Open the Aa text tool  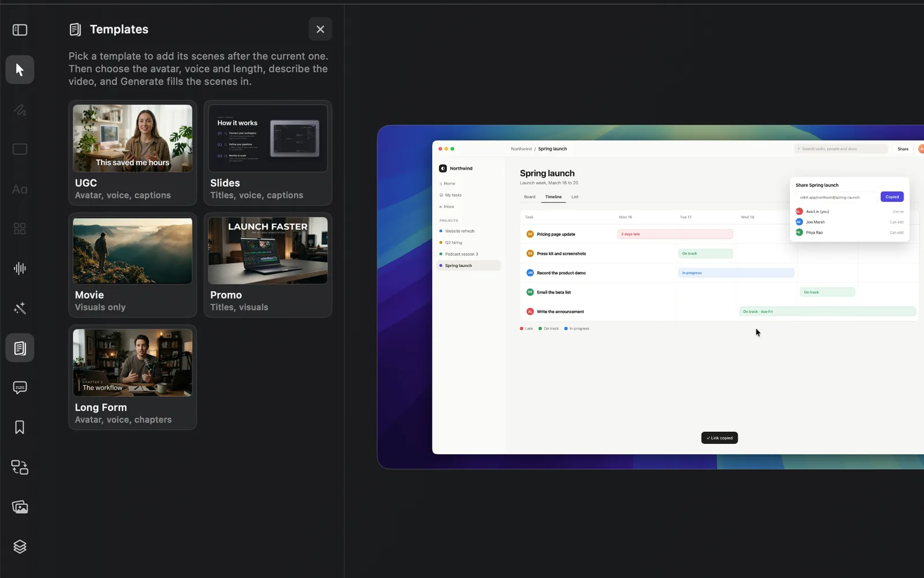click(x=20, y=189)
